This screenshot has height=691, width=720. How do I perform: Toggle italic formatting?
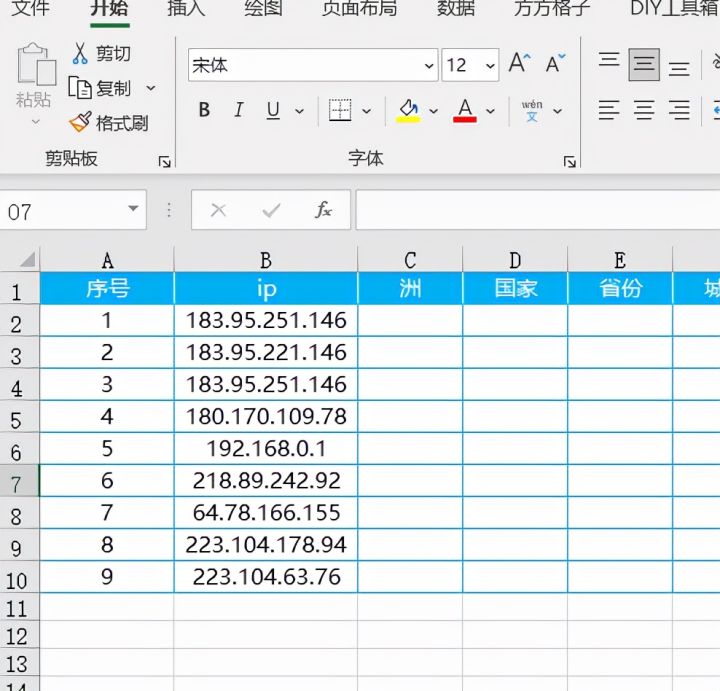tap(238, 110)
